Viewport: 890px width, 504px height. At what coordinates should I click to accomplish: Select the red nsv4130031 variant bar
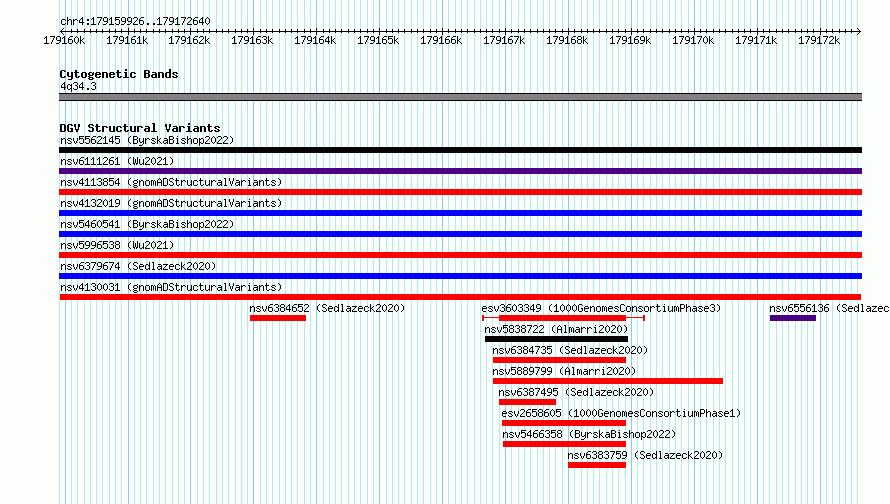(x=460, y=297)
